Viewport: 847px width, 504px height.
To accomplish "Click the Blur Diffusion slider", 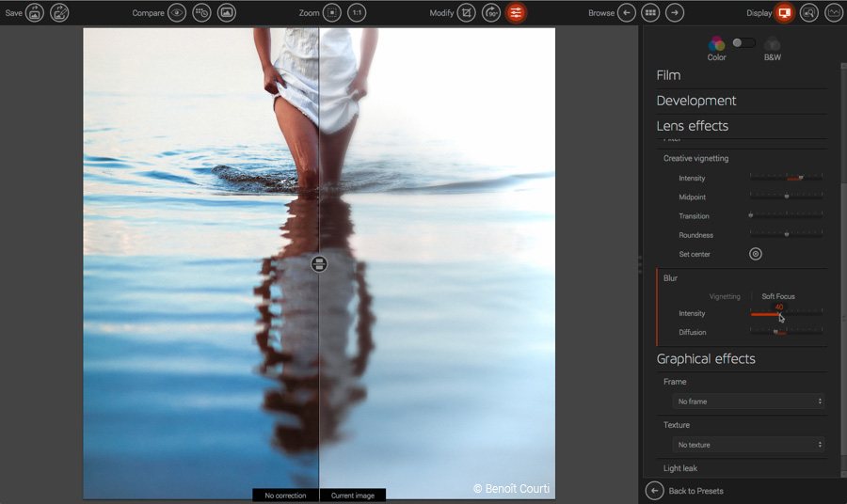I will 787,332.
